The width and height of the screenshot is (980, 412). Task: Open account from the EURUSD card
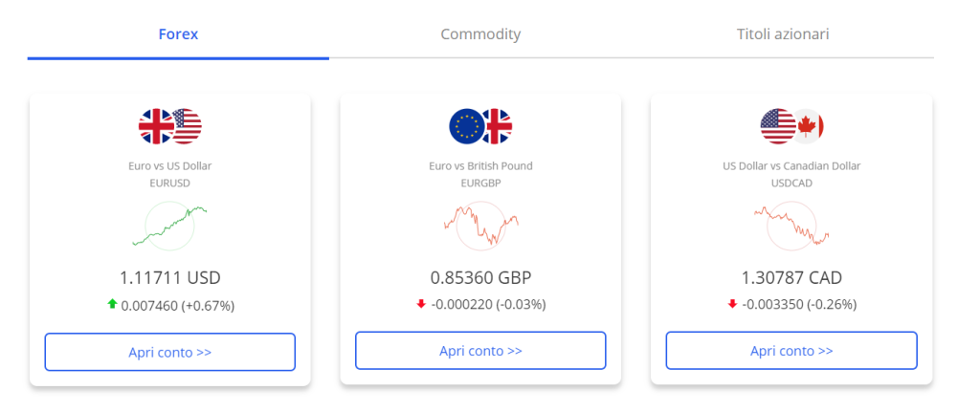coord(170,352)
